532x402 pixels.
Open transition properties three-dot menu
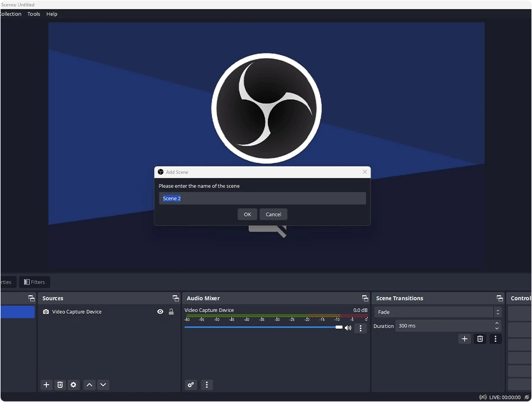point(495,338)
